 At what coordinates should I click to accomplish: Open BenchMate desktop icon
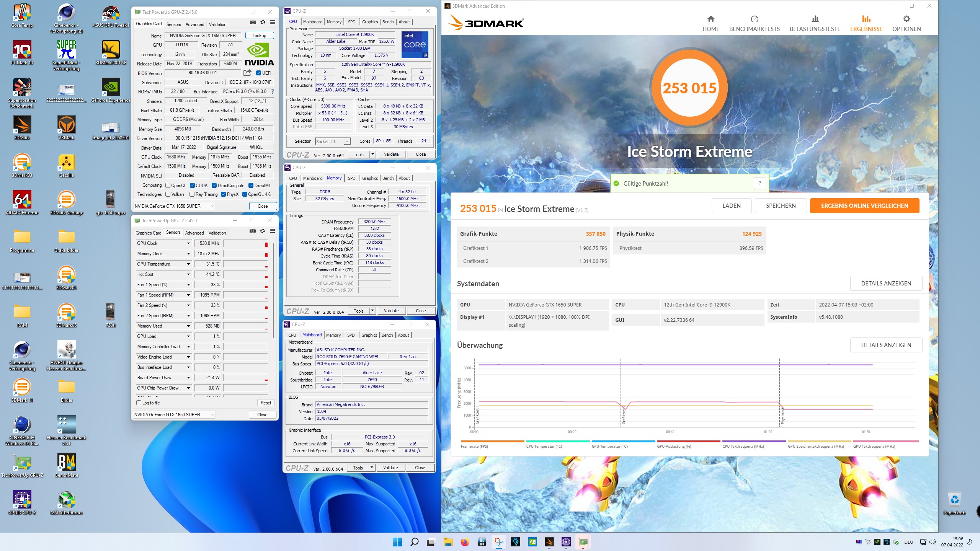67,466
